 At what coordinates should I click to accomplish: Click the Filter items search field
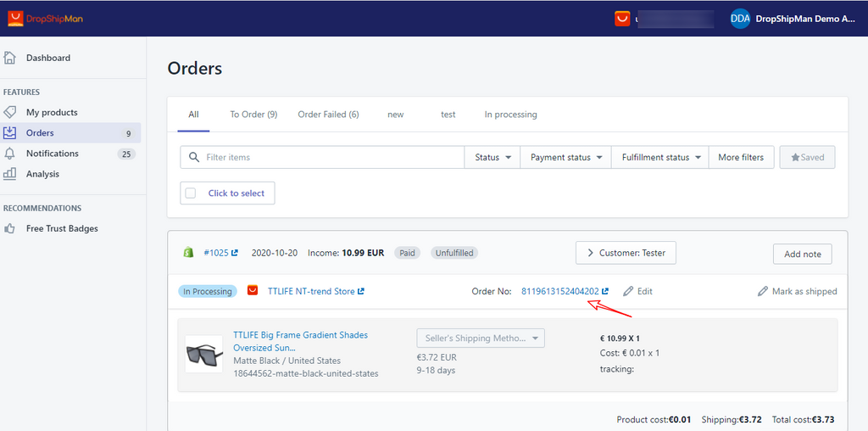(x=322, y=157)
